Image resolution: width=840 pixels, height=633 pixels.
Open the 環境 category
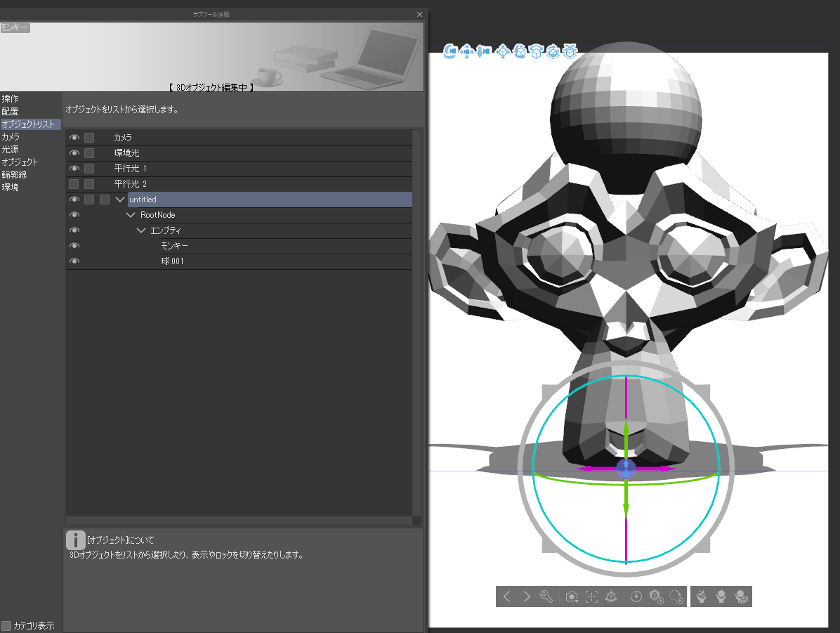pos(10,187)
